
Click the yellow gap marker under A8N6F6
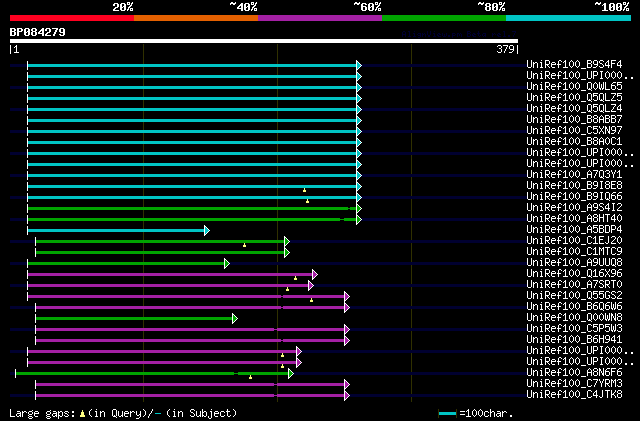coord(251,378)
